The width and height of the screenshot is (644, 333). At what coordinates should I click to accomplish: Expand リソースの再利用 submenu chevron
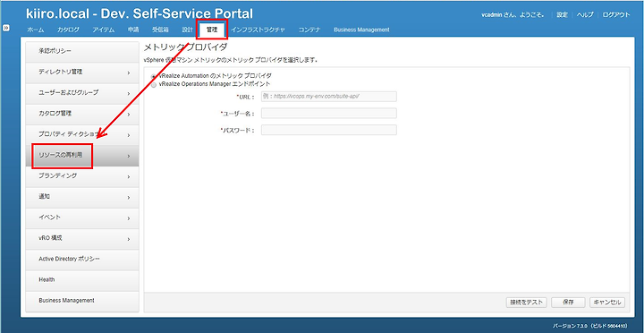[129, 157]
